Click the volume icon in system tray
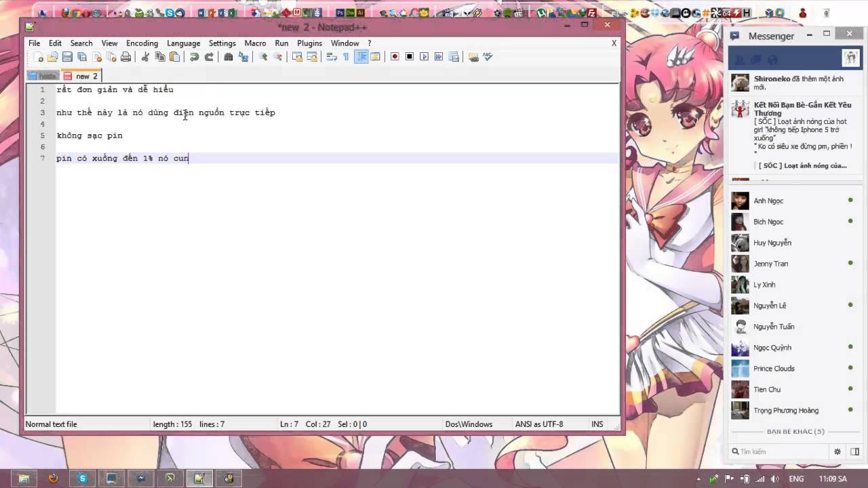This screenshot has height=488, width=868. tap(774, 479)
